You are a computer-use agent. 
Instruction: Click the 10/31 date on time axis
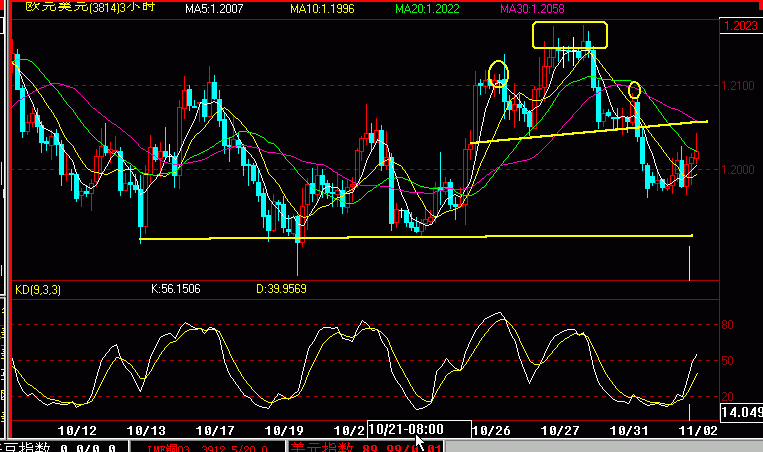click(629, 431)
